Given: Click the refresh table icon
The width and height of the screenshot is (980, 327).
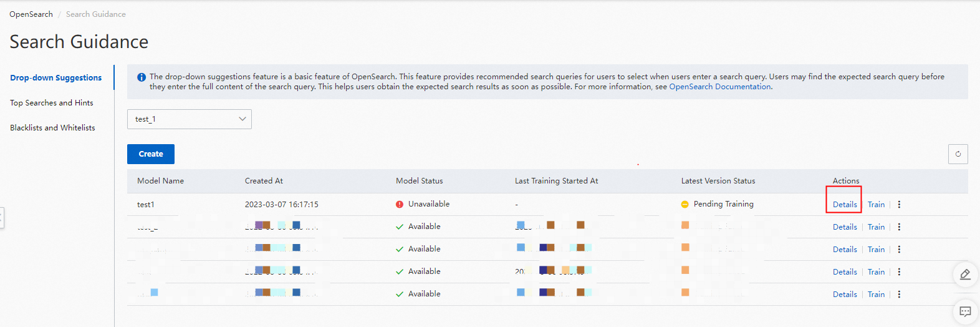Looking at the screenshot, I should pyautogui.click(x=958, y=154).
